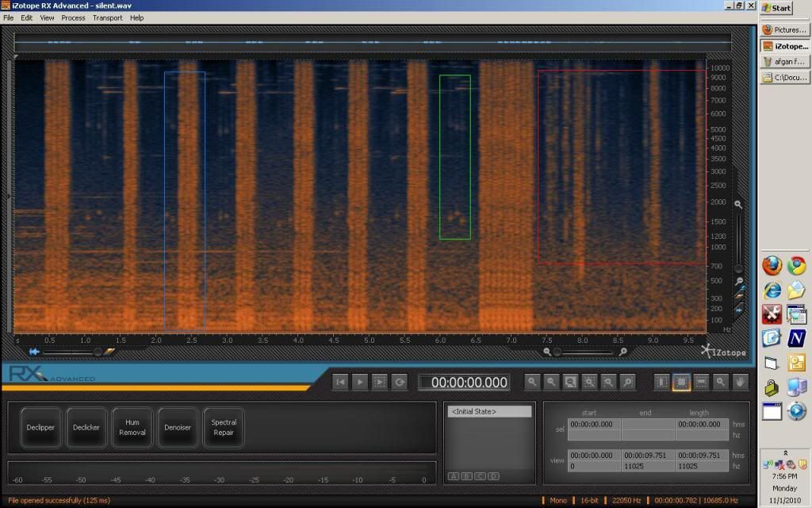
Task: Open the Declipper module
Action: (40, 428)
